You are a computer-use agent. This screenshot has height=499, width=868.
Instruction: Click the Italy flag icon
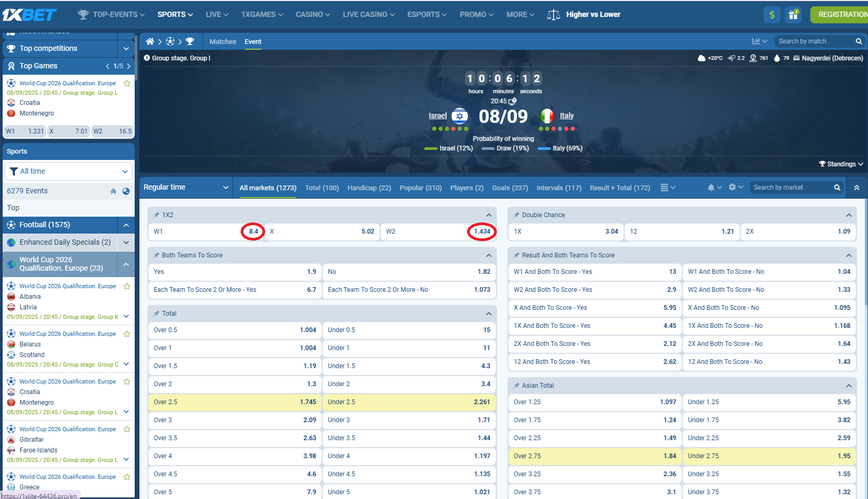click(547, 116)
